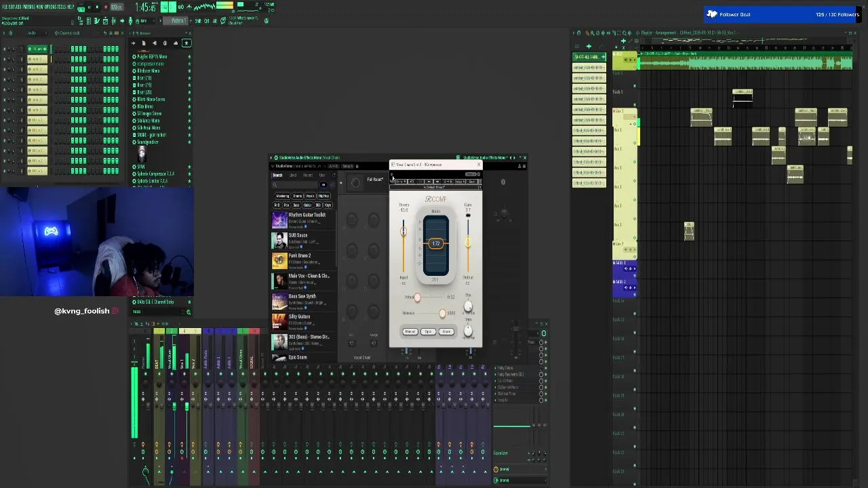The image size is (868, 488).
Task: Select Puigtec EQP1A Mono in Browser
Action: coord(152,56)
